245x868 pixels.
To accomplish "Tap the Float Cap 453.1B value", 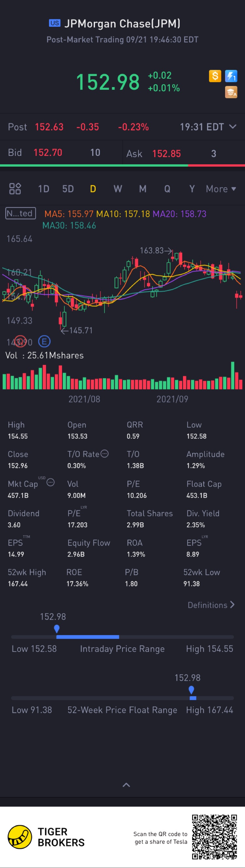I will tap(197, 495).
